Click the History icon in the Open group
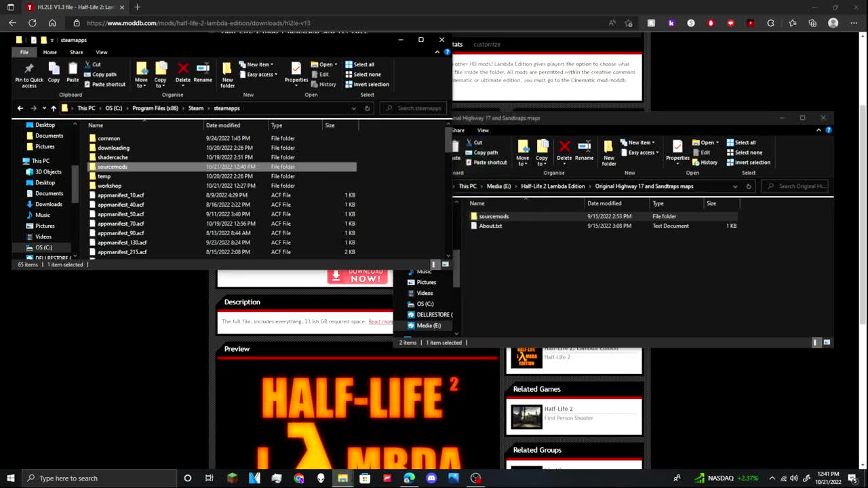 326,84
